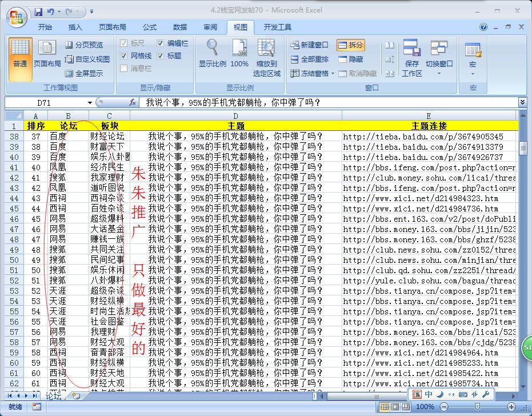Image resolution: width=532 pixels, height=416 pixels.
Task: Select Page Break Preview in status bar
Action: (x=406, y=406)
